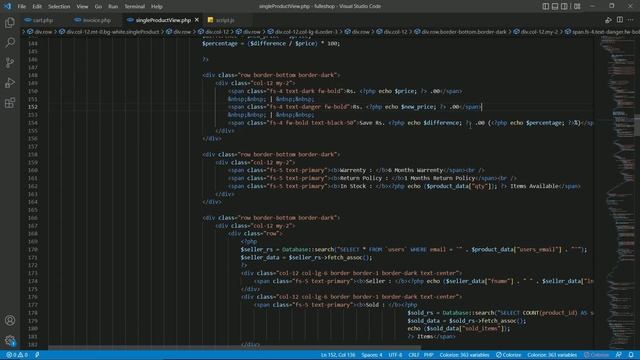Open the Go menu
Screen dimensions: 640x360
coord(98,7)
